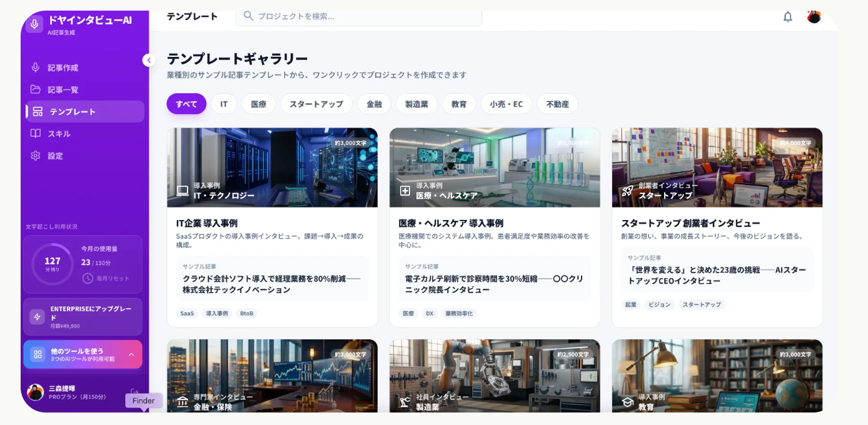868x425 pixels.
Task: Click the BtoB tag
Action: [247, 313]
